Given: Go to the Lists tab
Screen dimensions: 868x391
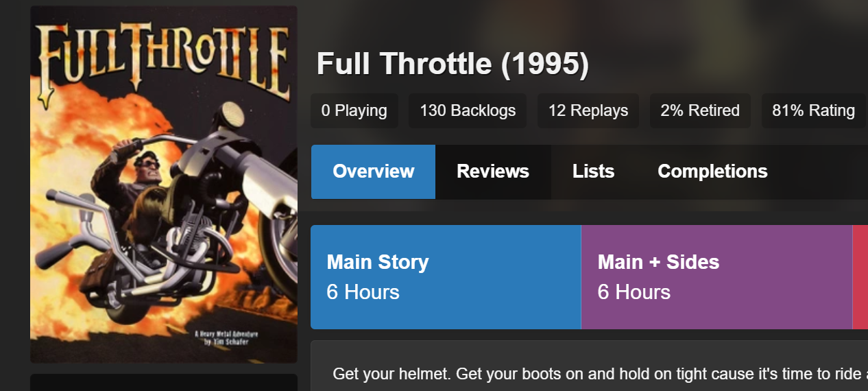Looking at the screenshot, I should tap(593, 171).
